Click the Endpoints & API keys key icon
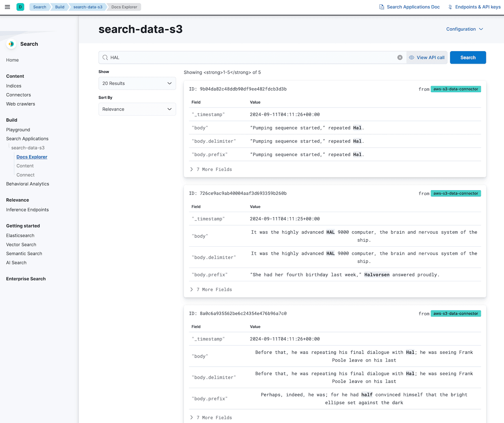 [x=450, y=7]
